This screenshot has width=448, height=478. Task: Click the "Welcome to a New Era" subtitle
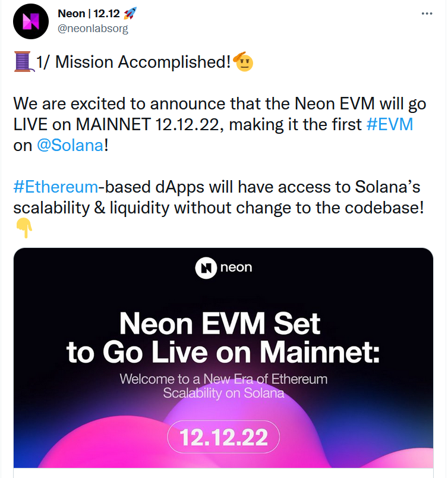pyautogui.click(x=223, y=379)
